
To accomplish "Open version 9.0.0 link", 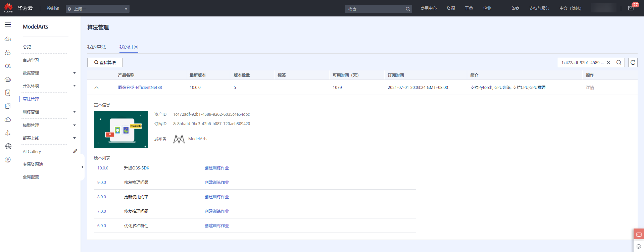I will (102, 183).
